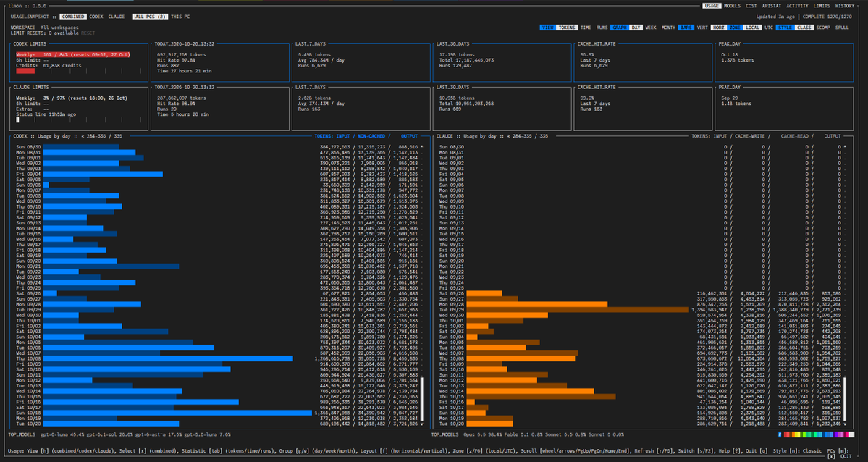Set view statistic to TOKENS
The width and height of the screenshot is (868, 462).
click(x=566, y=28)
